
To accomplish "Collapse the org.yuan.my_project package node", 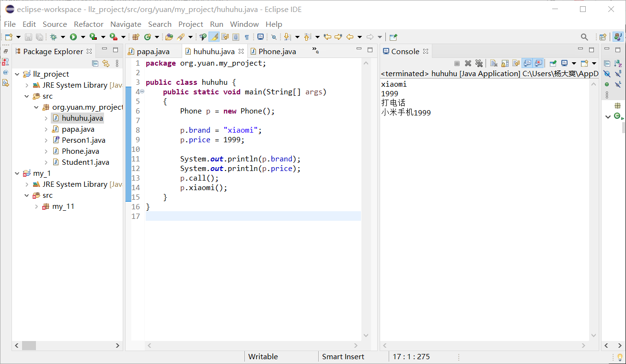I will [36, 107].
